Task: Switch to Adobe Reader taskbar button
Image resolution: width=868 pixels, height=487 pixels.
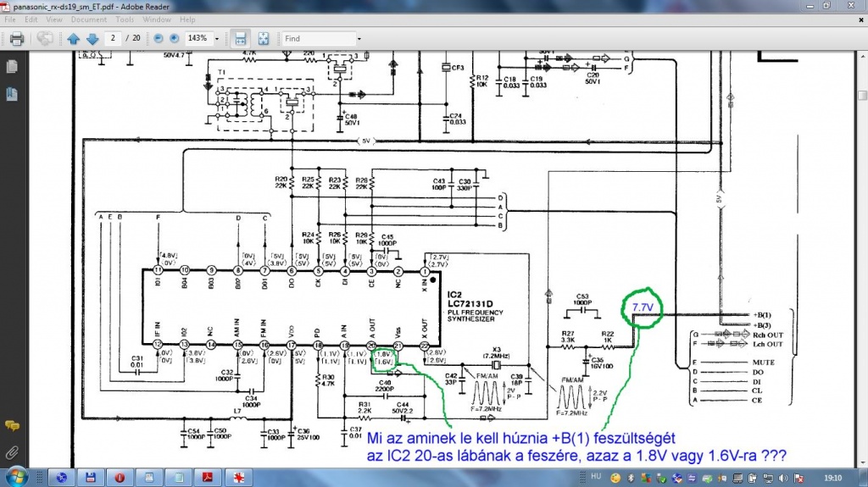Action: 208,478
